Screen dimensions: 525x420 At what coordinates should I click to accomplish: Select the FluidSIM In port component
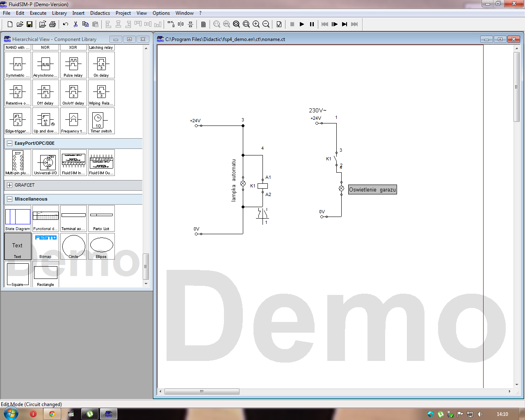[73, 163]
